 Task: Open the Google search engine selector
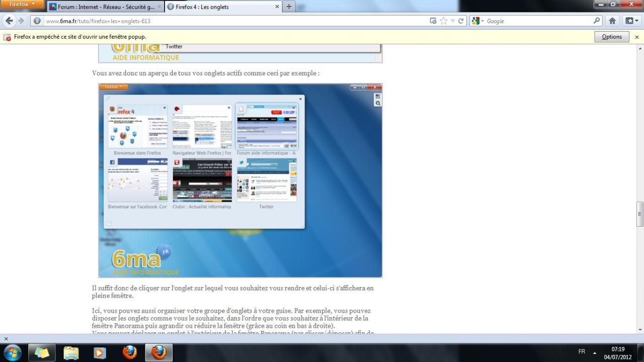pyautogui.click(x=477, y=21)
